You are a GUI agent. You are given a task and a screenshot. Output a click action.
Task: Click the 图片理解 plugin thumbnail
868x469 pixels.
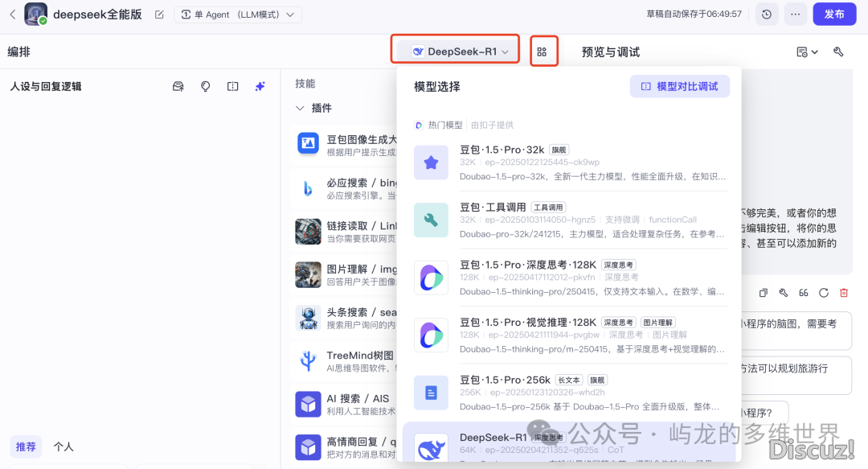tap(309, 275)
